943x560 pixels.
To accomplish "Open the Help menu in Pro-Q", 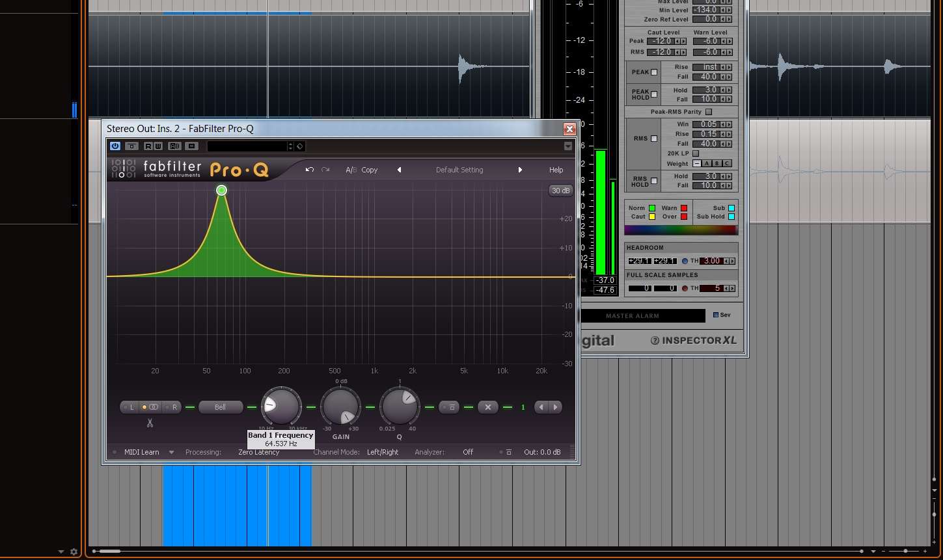I will (556, 170).
